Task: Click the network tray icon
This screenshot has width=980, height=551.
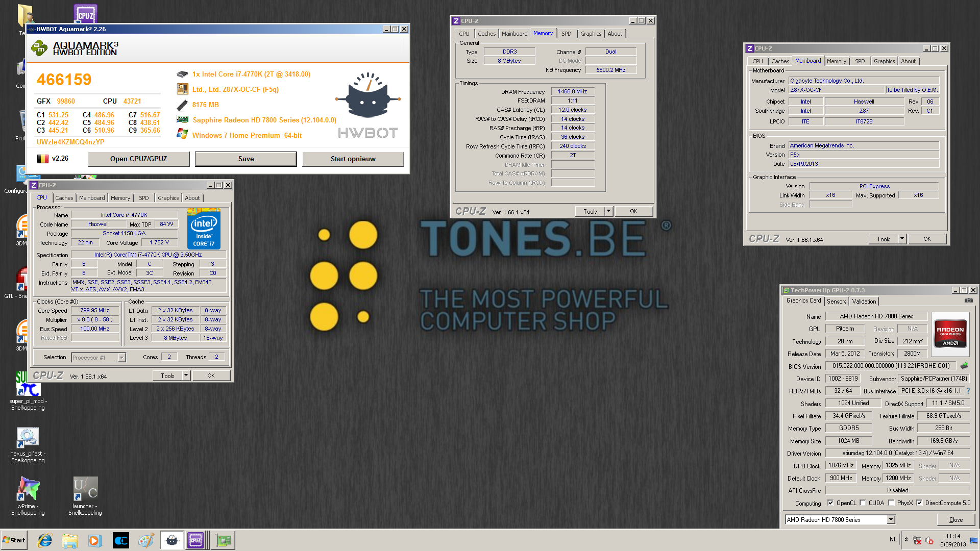Action: pos(917,540)
